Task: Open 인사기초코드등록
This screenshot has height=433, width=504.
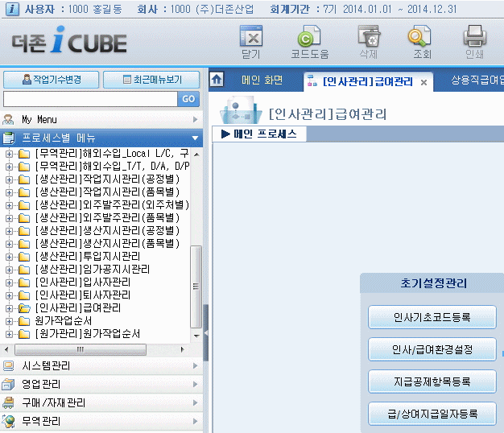Action: [432, 317]
